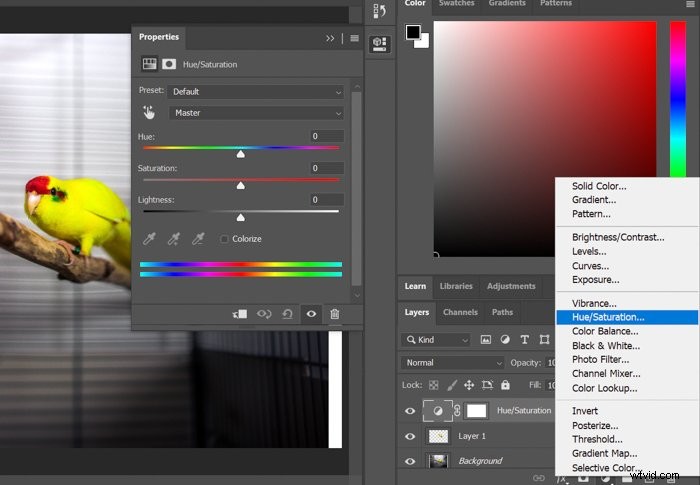The height and width of the screenshot is (485, 700).
Task: Switch to the Patterns tab
Action: pos(556,4)
